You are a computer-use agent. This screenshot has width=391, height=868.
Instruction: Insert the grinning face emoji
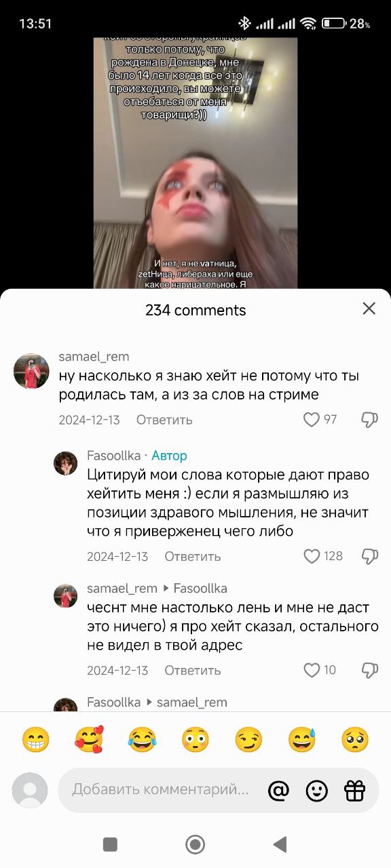(36, 739)
